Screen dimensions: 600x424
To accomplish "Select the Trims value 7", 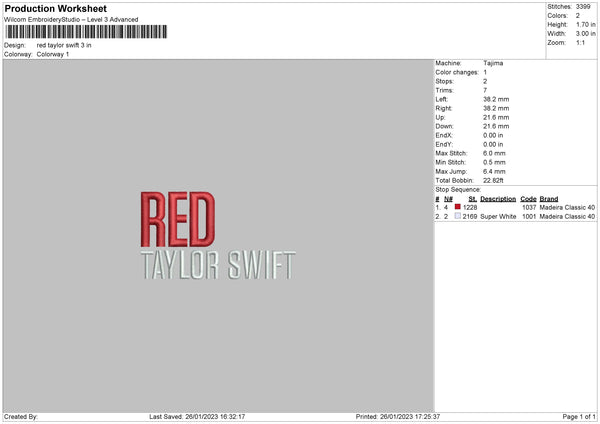I will click(485, 90).
